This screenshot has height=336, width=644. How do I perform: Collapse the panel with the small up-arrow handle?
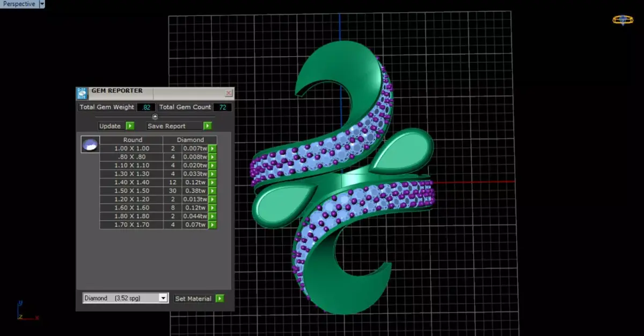[x=155, y=116]
